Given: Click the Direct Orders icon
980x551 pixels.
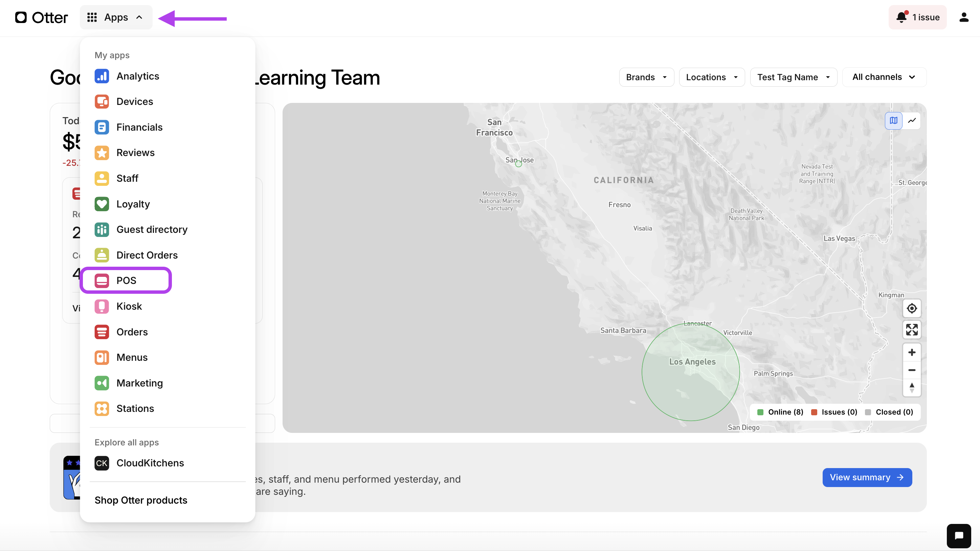Looking at the screenshot, I should point(102,255).
